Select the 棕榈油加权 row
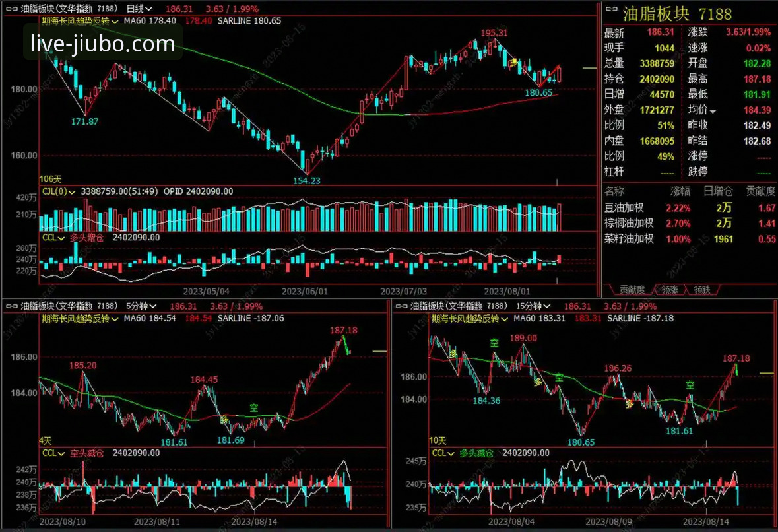Screen dimensions: 778x532 coord(630,223)
